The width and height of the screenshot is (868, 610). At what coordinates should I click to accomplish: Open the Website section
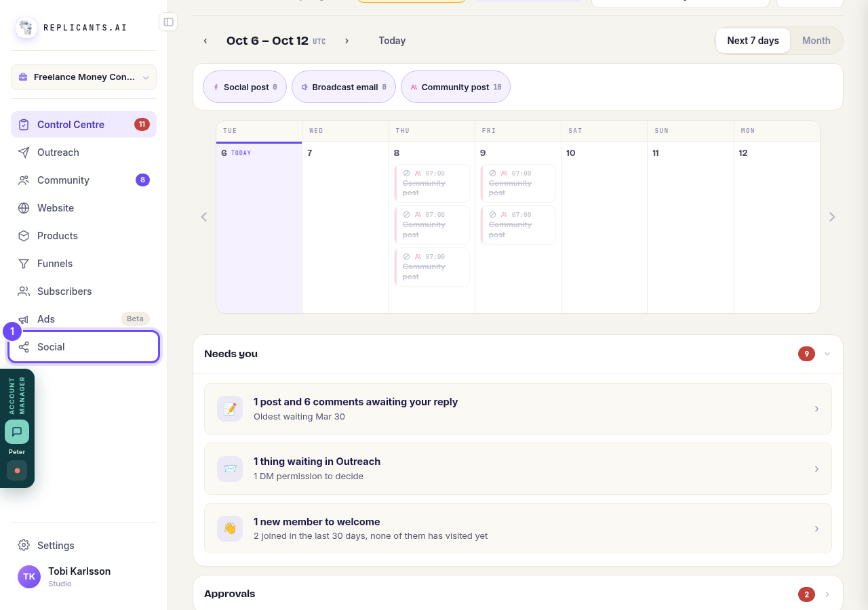point(83,208)
